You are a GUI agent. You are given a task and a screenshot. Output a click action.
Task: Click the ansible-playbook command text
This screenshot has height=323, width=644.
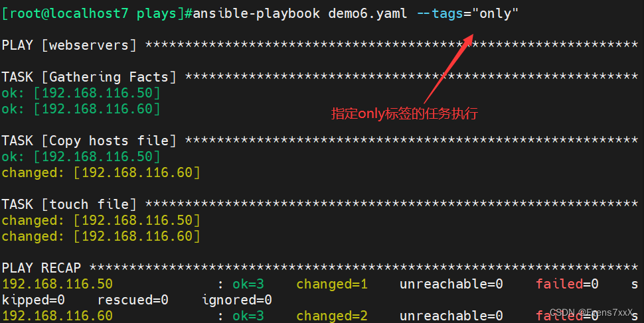pos(257,13)
